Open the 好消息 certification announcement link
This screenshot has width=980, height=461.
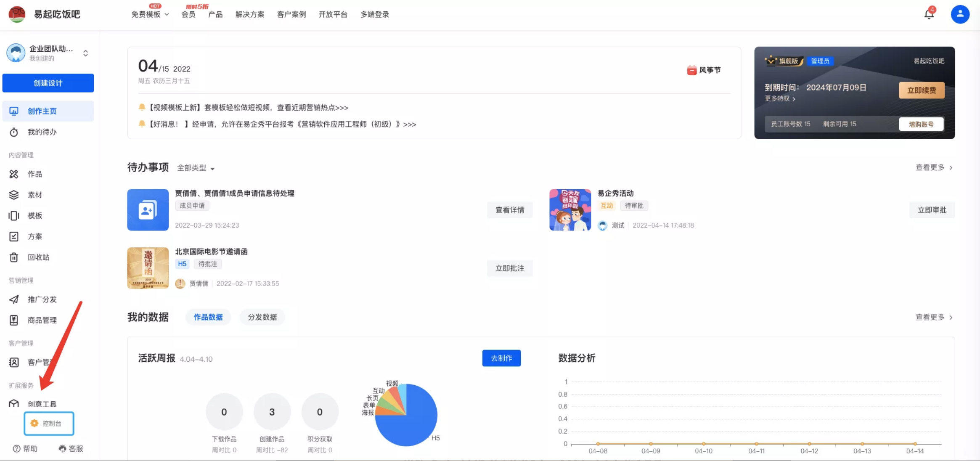[x=282, y=124]
